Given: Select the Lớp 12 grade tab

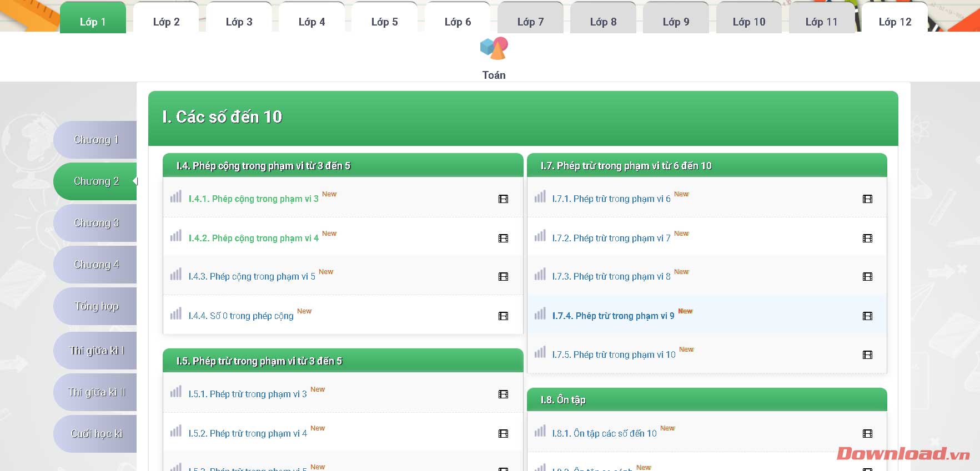Looking at the screenshot, I should [894, 22].
